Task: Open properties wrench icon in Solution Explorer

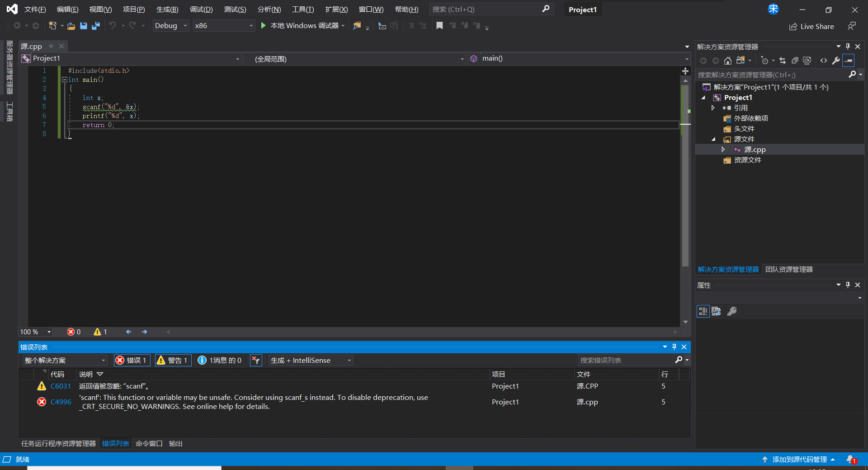Action: (x=836, y=61)
